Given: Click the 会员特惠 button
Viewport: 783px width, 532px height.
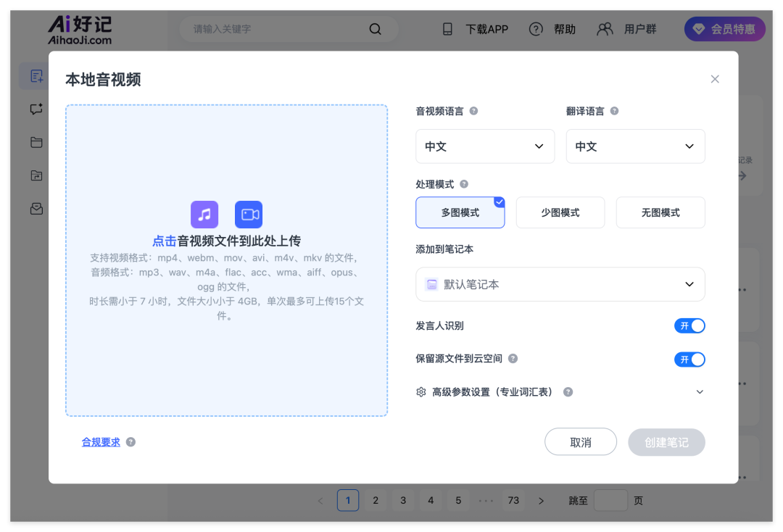Looking at the screenshot, I should [724, 29].
